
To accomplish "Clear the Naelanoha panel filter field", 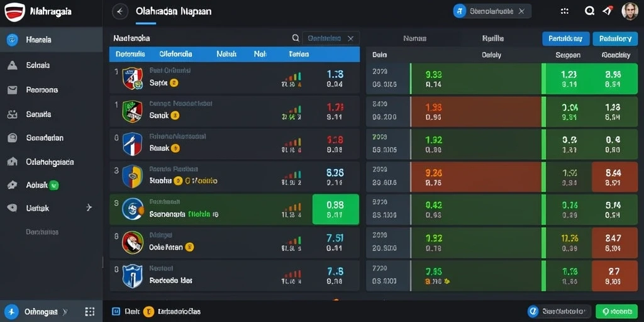I will tap(350, 38).
